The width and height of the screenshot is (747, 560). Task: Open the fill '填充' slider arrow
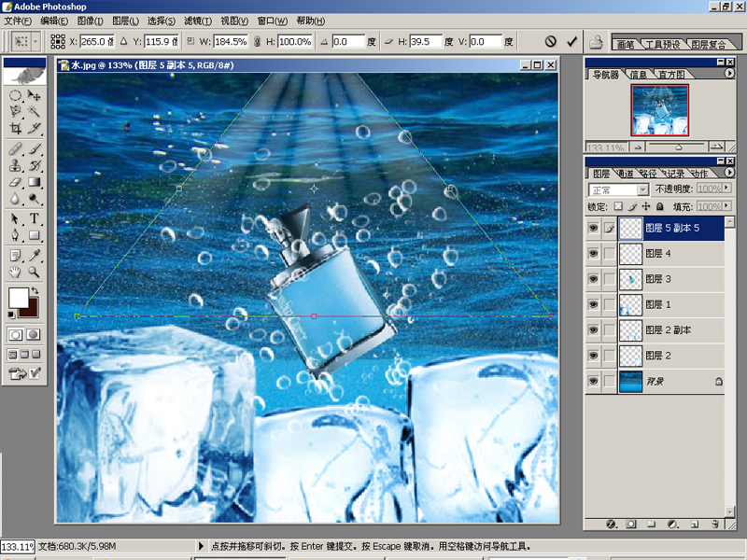726,205
